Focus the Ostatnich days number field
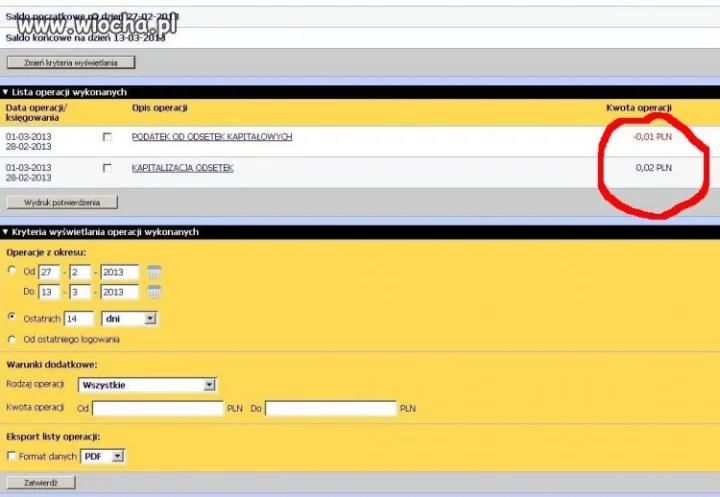Viewport: 720px width, 497px height. 79,318
